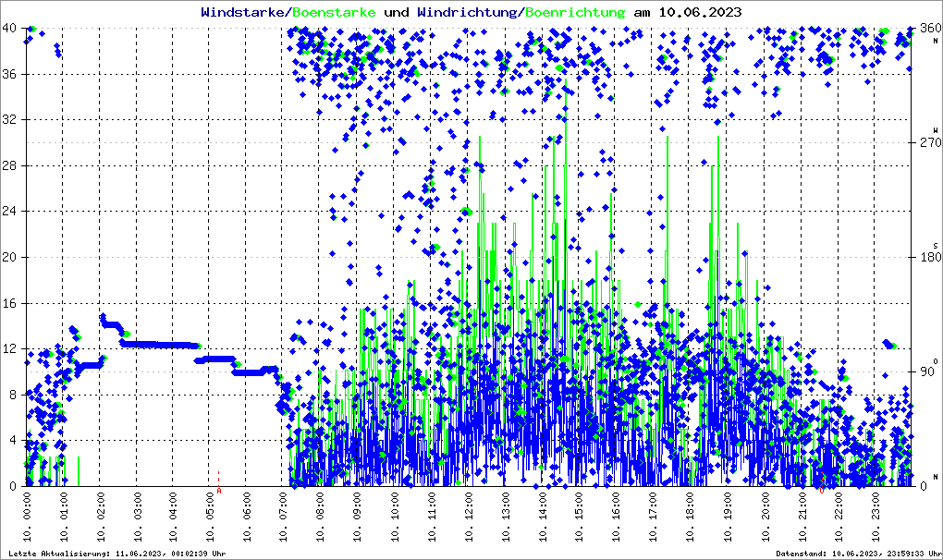The image size is (943, 560).
Task: Click 'Windrichtung' in the chart title
Action: click(x=467, y=13)
